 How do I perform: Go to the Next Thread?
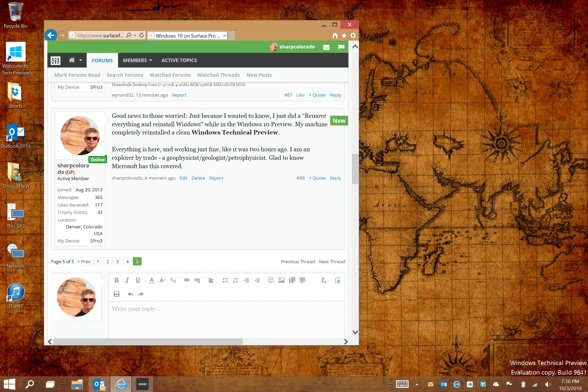[332, 262]
